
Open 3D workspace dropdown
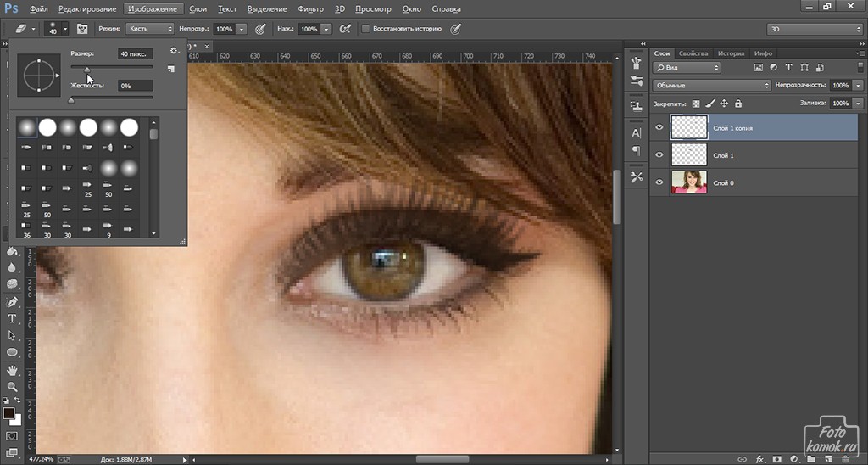click(815, 29)
